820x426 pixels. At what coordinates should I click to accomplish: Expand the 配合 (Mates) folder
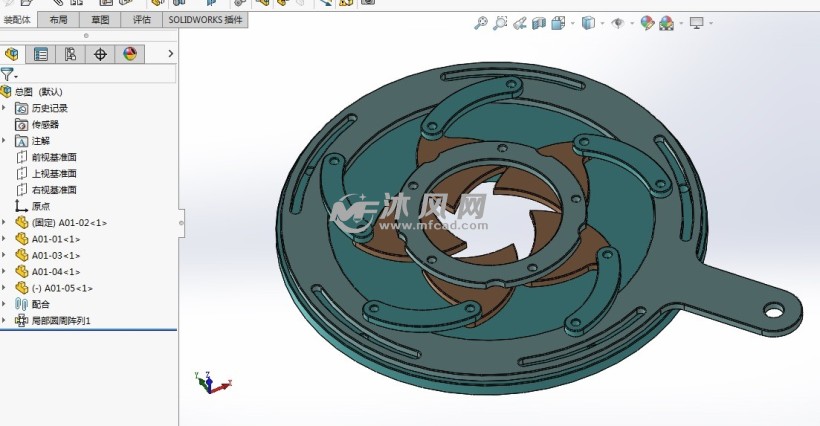point(4,304)
